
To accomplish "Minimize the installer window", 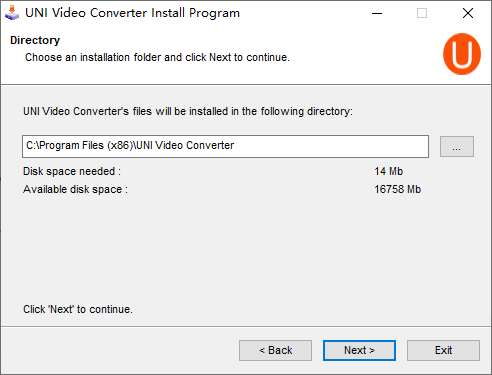I will [x=377, y=13].
